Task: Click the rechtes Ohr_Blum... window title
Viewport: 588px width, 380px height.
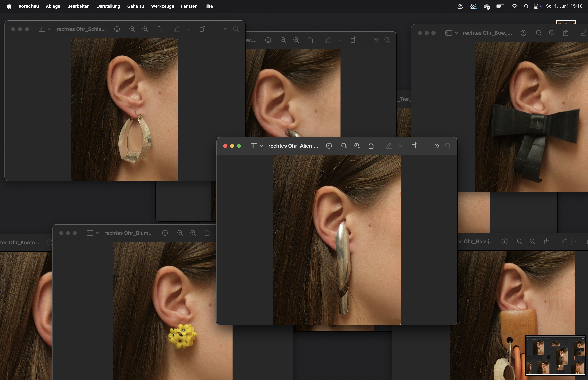Action: pos(128,233)
